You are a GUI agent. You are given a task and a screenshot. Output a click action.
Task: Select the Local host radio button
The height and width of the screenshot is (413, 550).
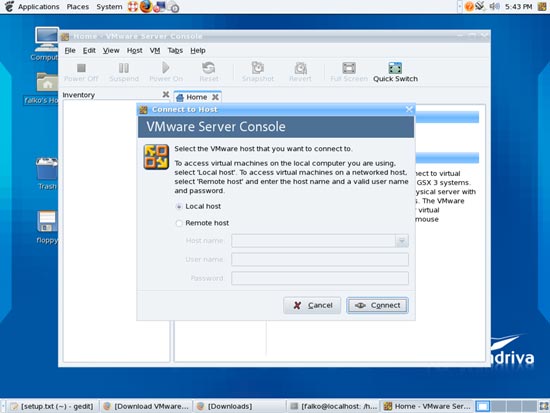179,207
